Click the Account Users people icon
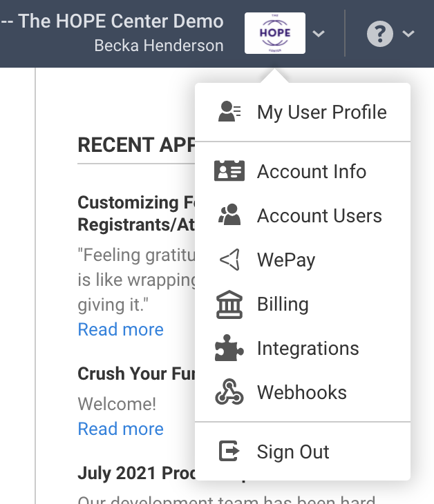The width and height of the screenshot is (434, 504). point(229,215)
